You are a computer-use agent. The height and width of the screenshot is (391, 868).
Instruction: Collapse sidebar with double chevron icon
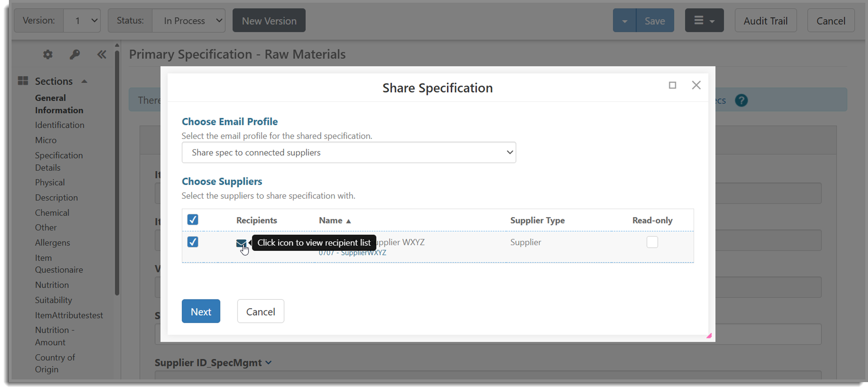102,54
